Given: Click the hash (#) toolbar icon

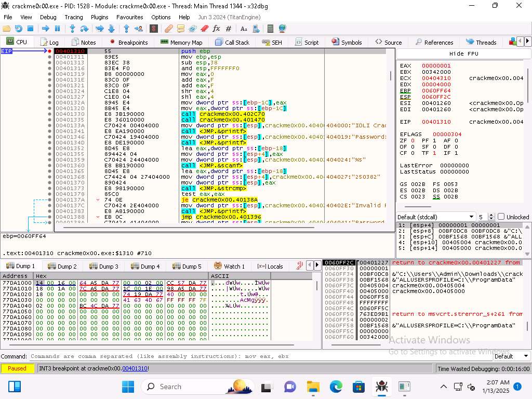Looking at the screenshot, I should pos(229,29).
